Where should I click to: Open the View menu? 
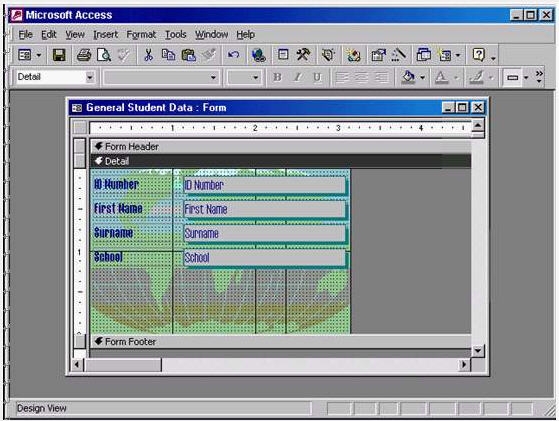(75, 35)
